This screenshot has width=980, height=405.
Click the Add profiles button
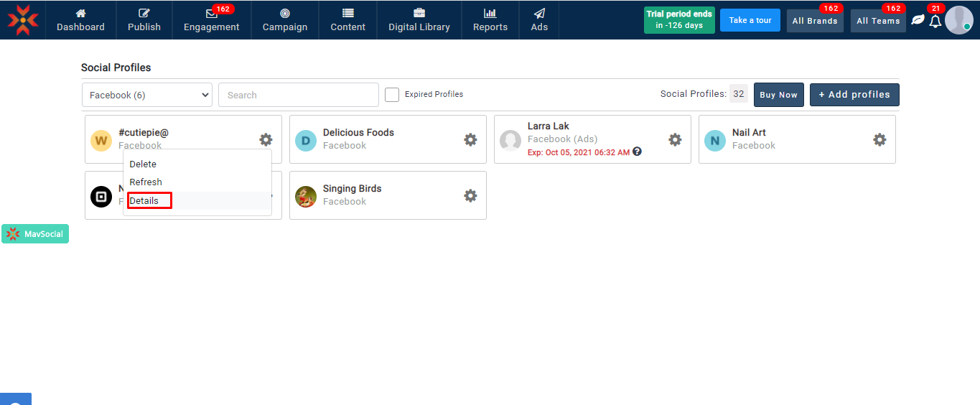(x=854, y=95)
